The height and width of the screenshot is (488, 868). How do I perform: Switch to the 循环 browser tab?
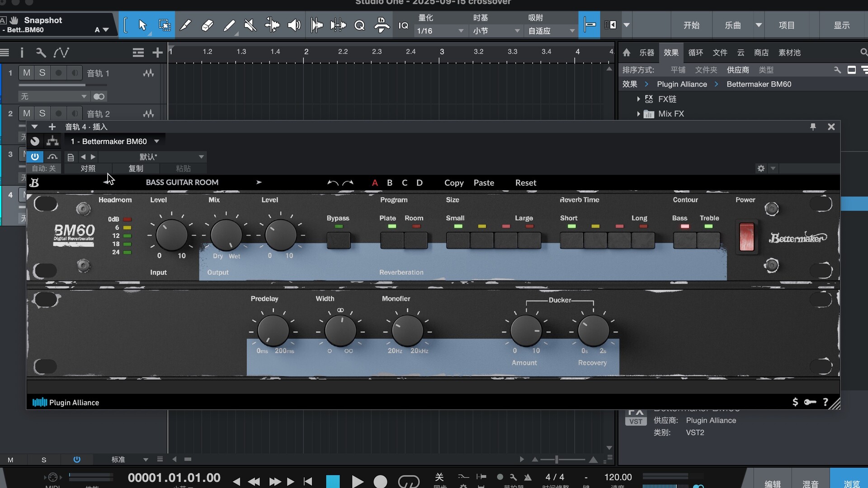coord(695,52)
